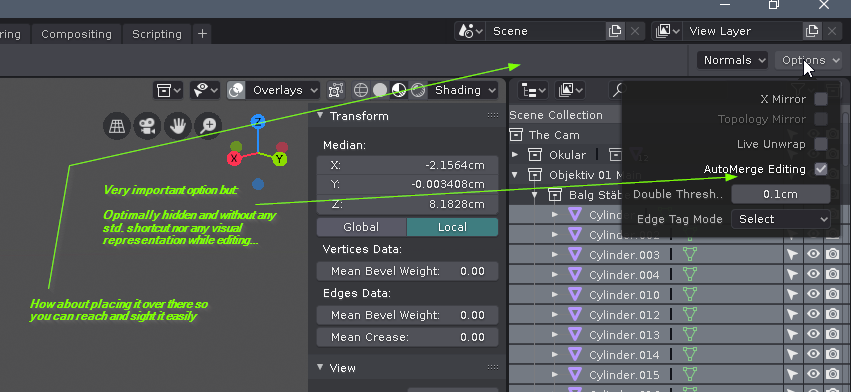The image size is (851, 392).
Task: Click new view layer copy icon
Action: click(x=811, y=31)
